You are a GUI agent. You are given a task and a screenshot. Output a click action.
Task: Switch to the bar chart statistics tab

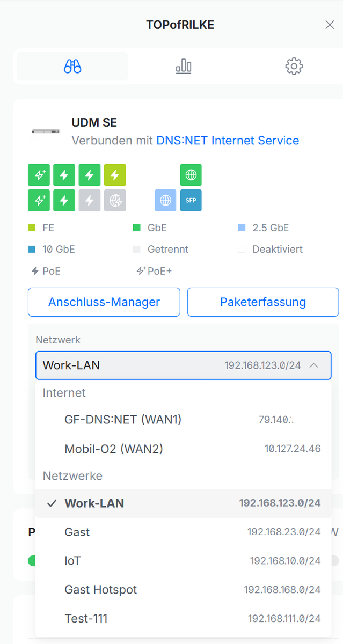coord(184,67)
